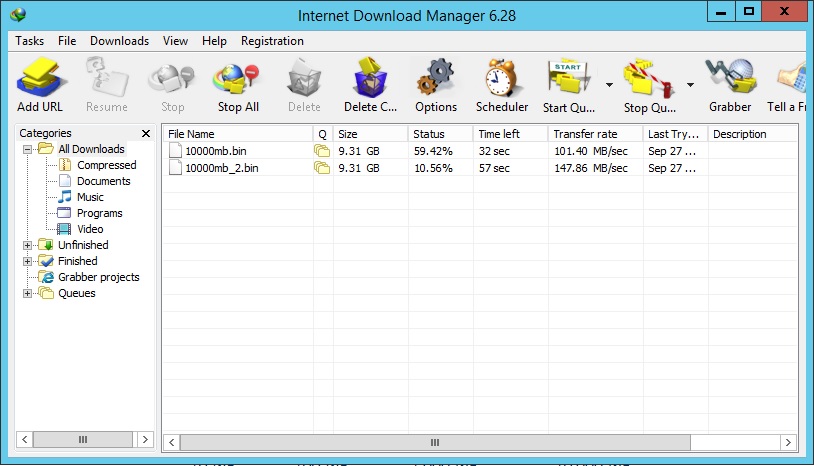Open the Registration menu
Screen dimensions: 814x466
[272, 41]
